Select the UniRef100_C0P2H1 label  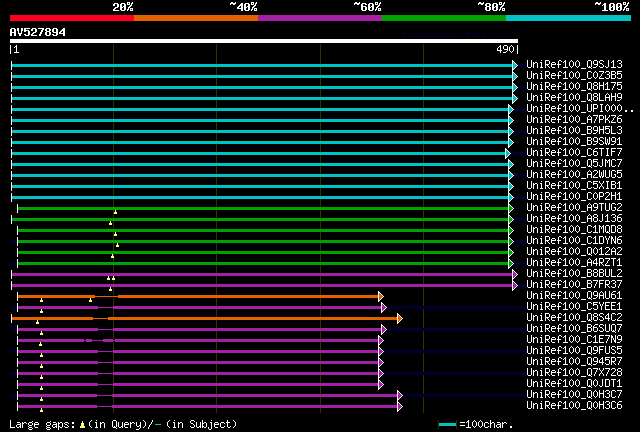tap(574, 197)
